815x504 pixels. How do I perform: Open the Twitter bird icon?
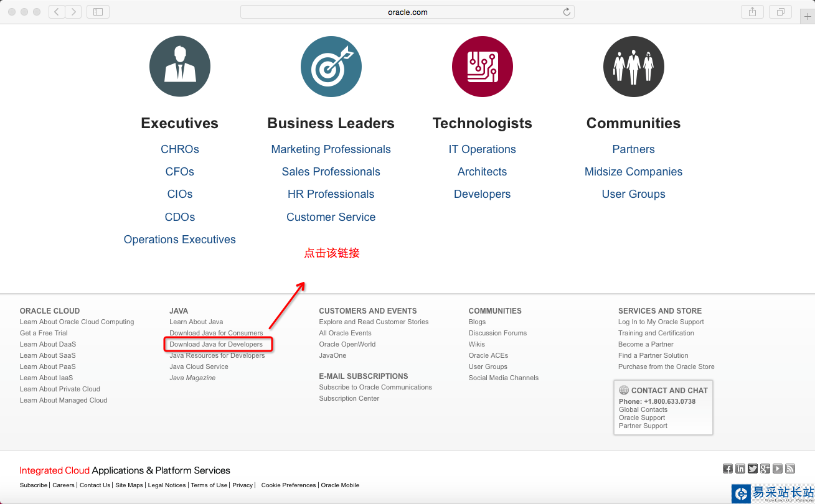click(752, 469)
